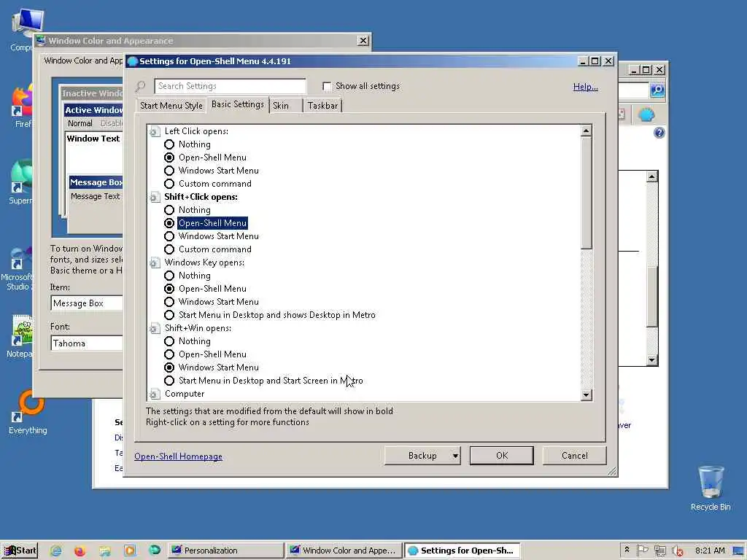Open the Open-Shell Homepage link

click(x=178, y=456)
